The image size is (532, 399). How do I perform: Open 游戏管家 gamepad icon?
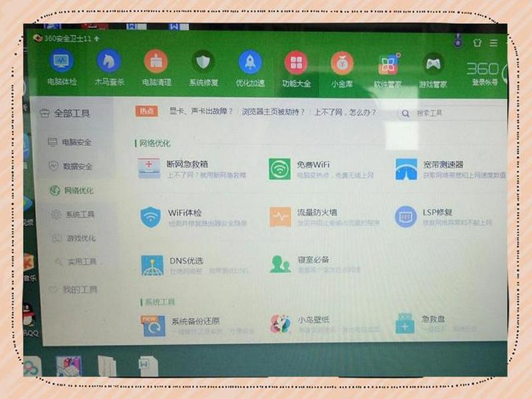point(433,65)
